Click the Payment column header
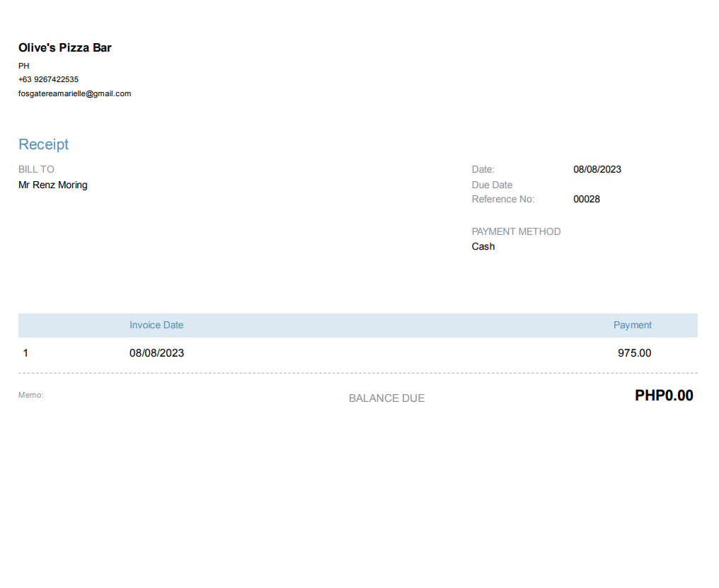719x588 pixels. pyautogui.click(x=633, y=325)
